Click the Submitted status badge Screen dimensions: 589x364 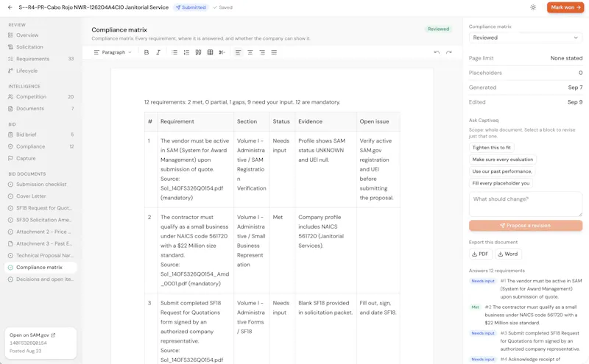(191, 7)
